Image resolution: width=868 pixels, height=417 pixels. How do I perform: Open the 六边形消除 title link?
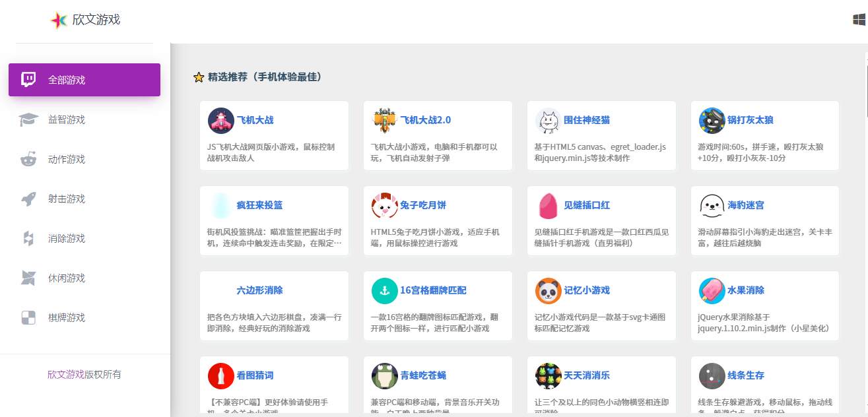(x=259, y=290)
